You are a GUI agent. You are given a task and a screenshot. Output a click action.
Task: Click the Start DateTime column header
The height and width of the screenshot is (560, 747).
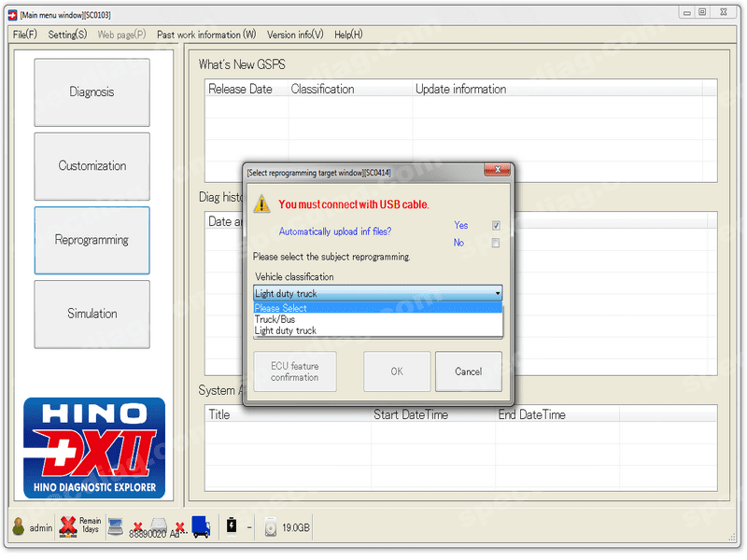[433, 414]
